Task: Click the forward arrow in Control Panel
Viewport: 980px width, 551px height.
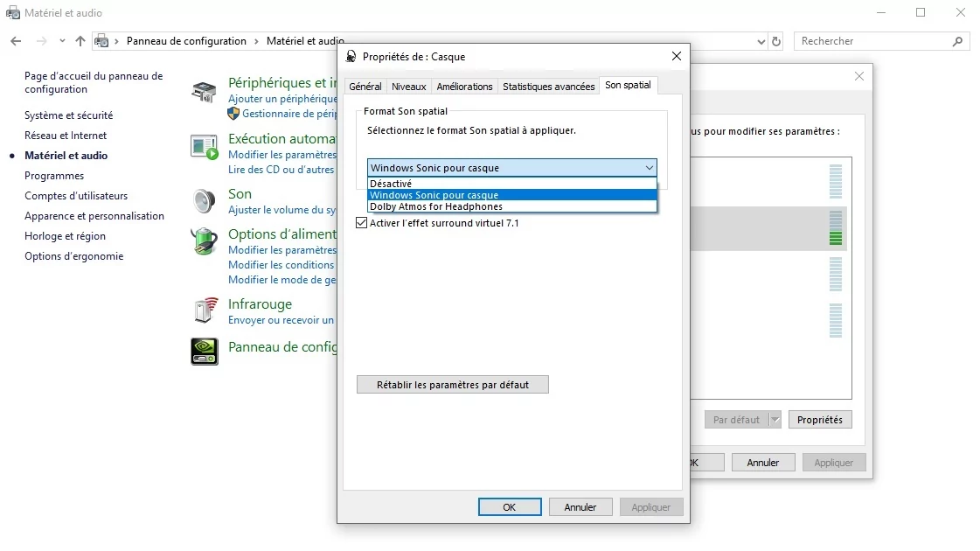Action: (x=41, y=41)
